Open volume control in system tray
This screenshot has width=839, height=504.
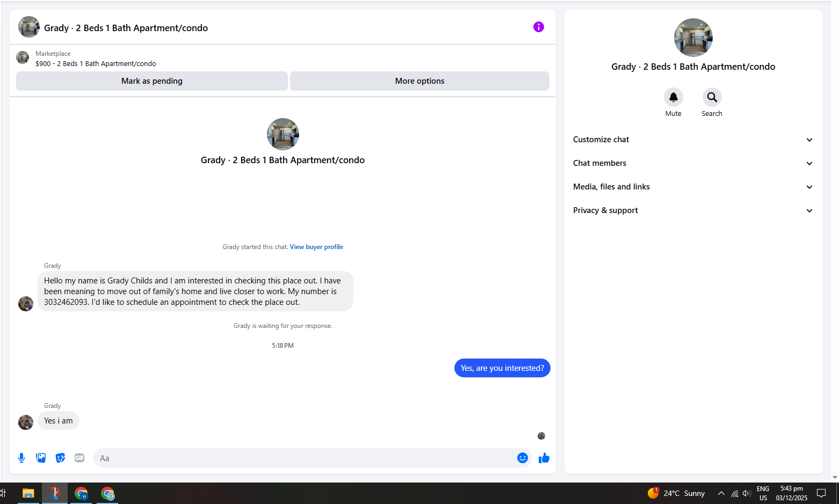pyautogui.click(x=746, y=493)
